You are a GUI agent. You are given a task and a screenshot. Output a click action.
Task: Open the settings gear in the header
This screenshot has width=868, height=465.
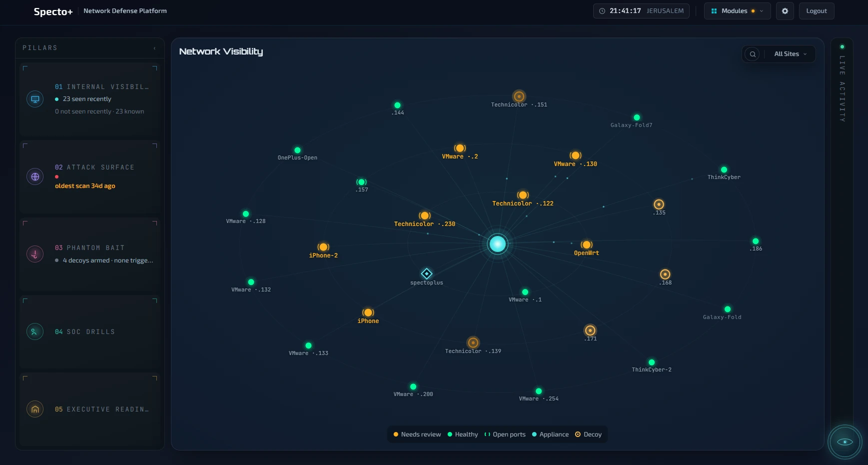(785, 11)
